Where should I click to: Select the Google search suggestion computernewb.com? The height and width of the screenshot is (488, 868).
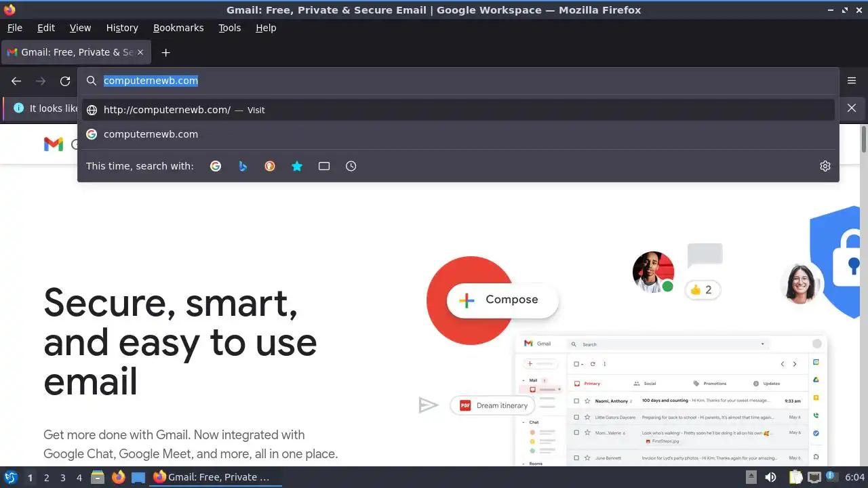pos(458,134)
